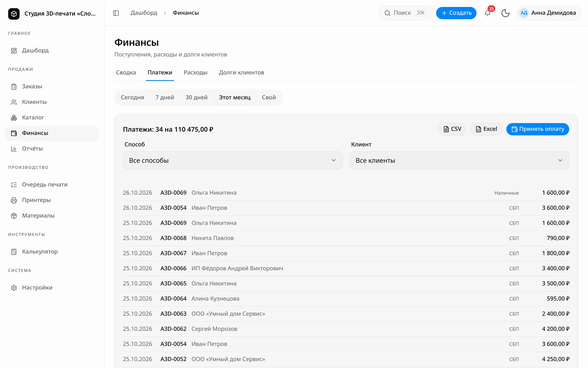The height and width of the screenshot is (368, 588).
Task: Switch to the Сводка tab
Action: point(126,73)
